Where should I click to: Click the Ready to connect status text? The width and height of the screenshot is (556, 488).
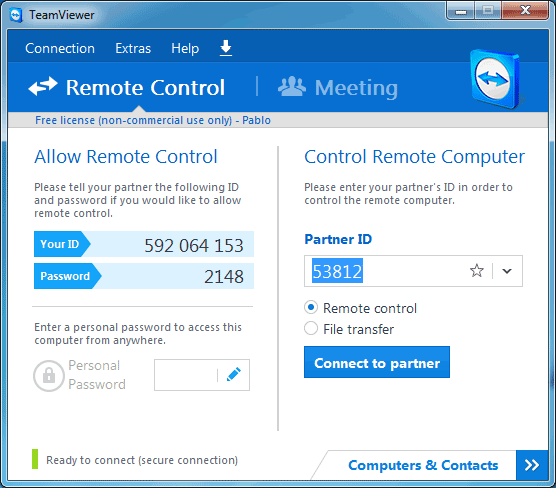tap(142, 460)
